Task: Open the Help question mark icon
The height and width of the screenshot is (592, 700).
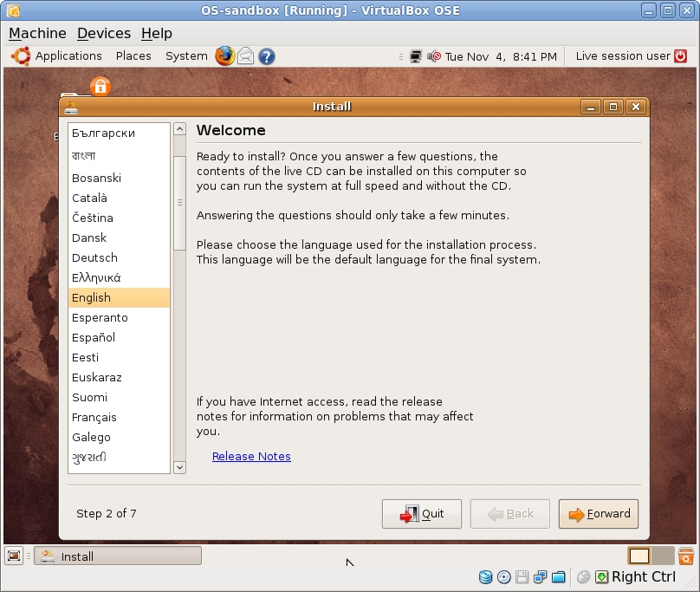Action: [267, 56]
